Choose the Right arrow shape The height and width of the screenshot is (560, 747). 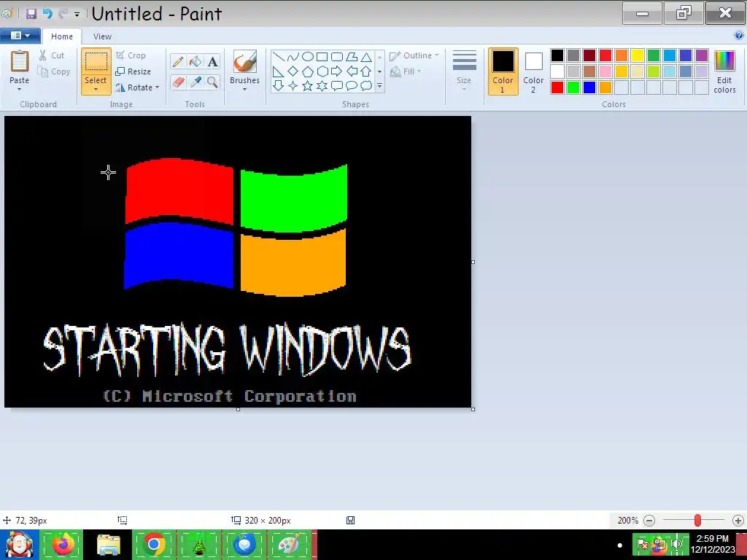[x=337, y=71]
